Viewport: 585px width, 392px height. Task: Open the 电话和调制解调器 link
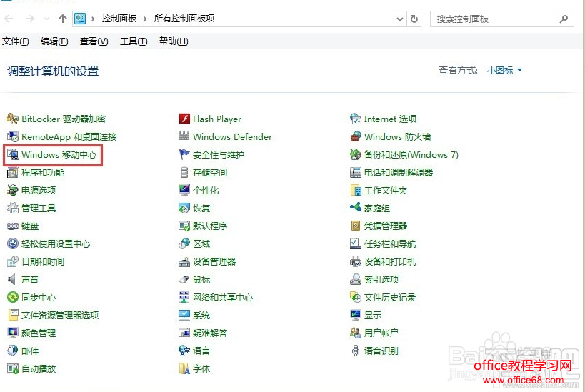[399, 172]
